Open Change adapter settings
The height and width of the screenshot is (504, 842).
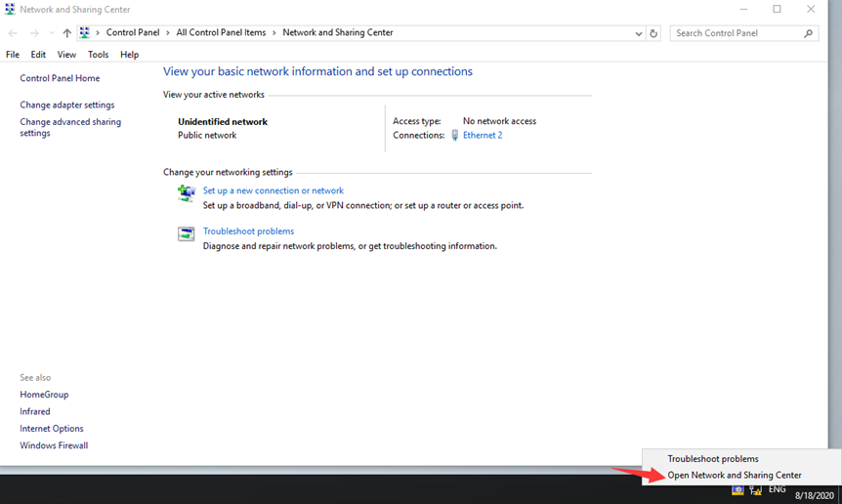click(x=67, y=105)
